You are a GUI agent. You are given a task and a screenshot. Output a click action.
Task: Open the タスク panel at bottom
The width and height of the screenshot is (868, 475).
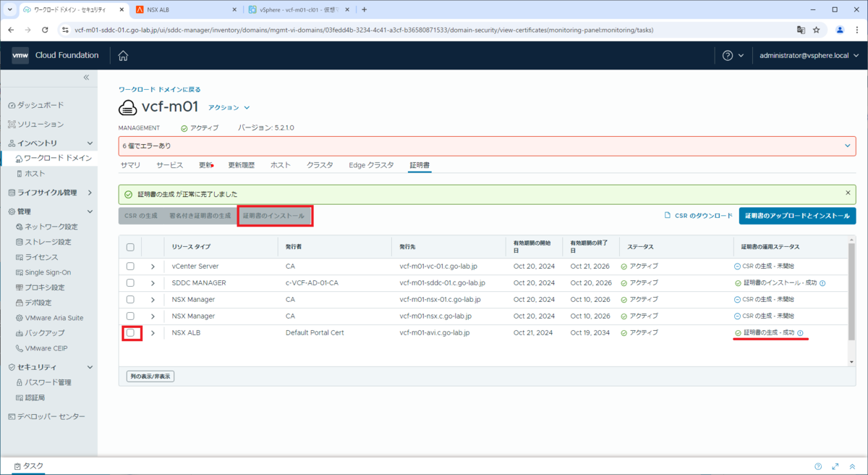pos(29,466)
